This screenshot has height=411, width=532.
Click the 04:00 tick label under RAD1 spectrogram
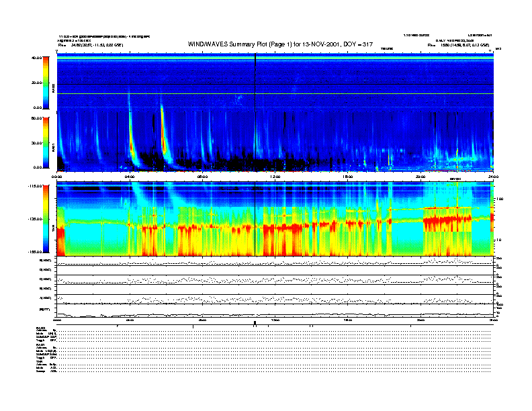(x=130, y=177)
